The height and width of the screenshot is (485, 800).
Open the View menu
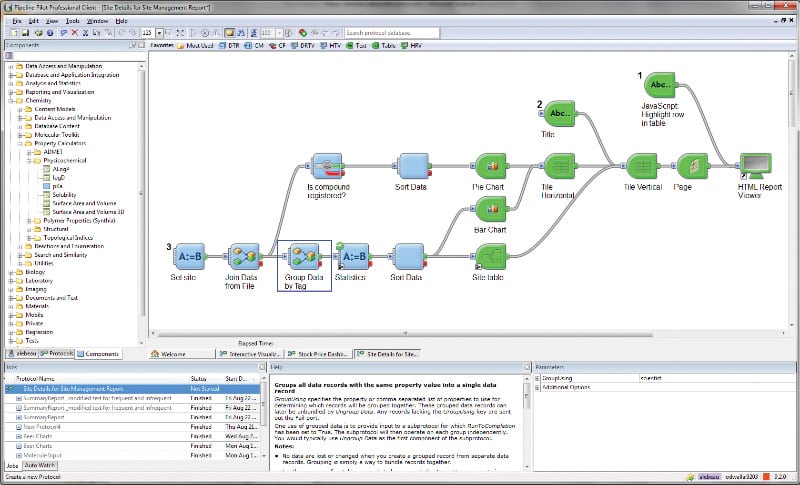[x=52, y=21]
